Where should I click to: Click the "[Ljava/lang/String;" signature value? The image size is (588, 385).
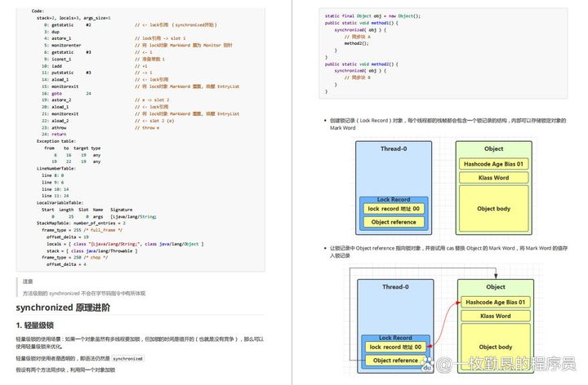tap(133, 216)
